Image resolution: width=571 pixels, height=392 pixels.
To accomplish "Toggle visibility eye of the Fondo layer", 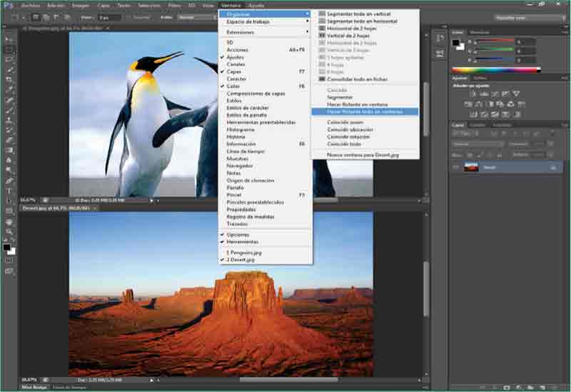I will [455, 167].
